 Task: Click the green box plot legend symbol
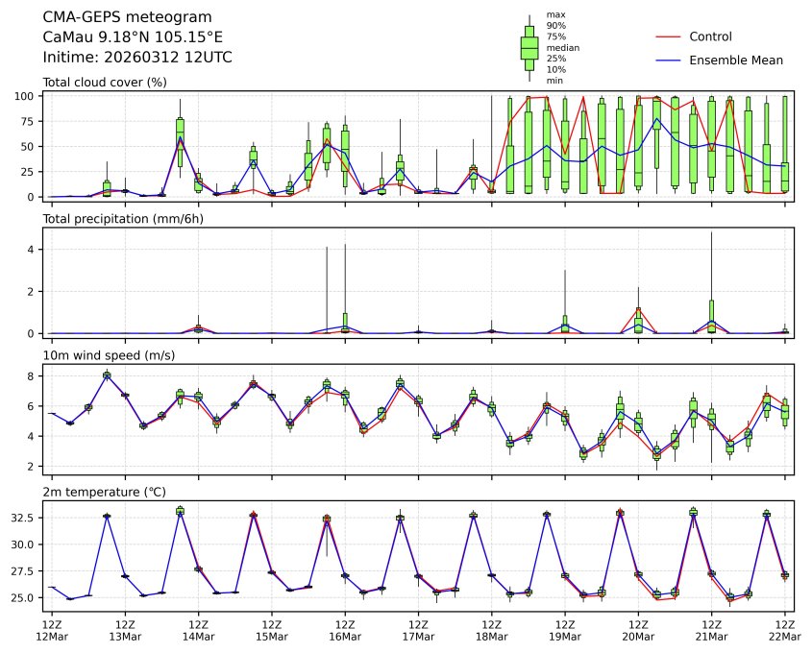pos(529,47)
